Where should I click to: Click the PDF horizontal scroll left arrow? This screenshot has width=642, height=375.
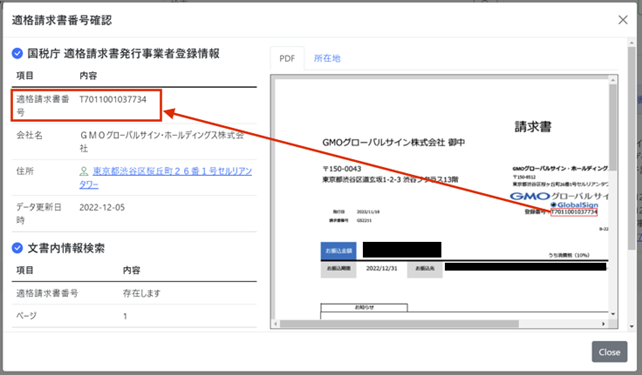[276, 324]
